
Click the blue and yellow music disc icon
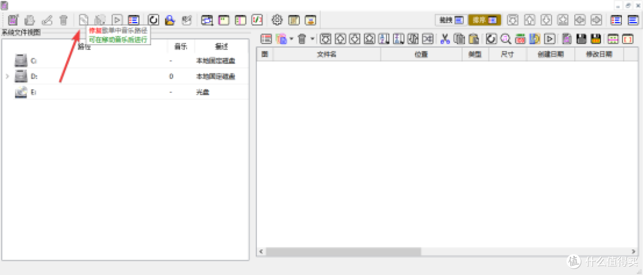coord(535,39)
